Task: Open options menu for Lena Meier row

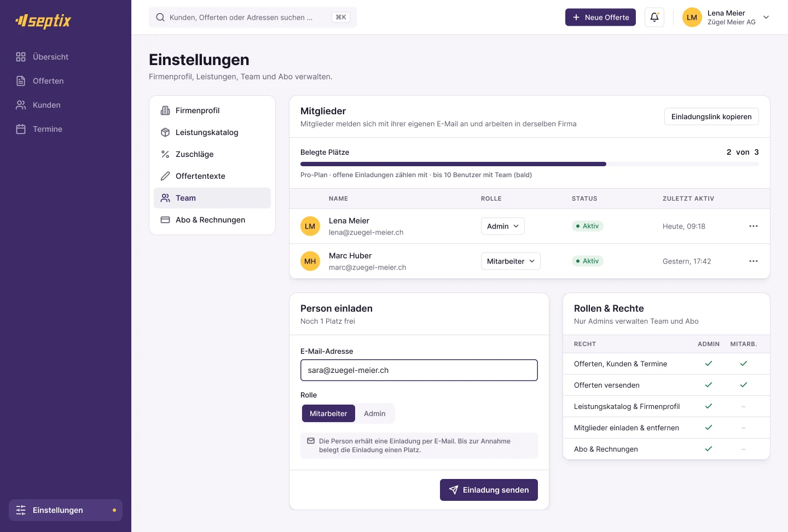Action: point(754,226)
